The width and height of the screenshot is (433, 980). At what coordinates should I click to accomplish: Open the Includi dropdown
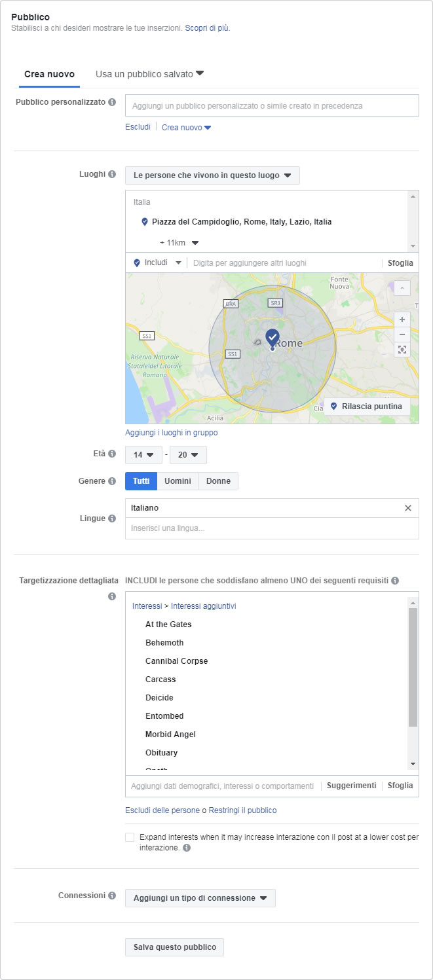(157, 263)
